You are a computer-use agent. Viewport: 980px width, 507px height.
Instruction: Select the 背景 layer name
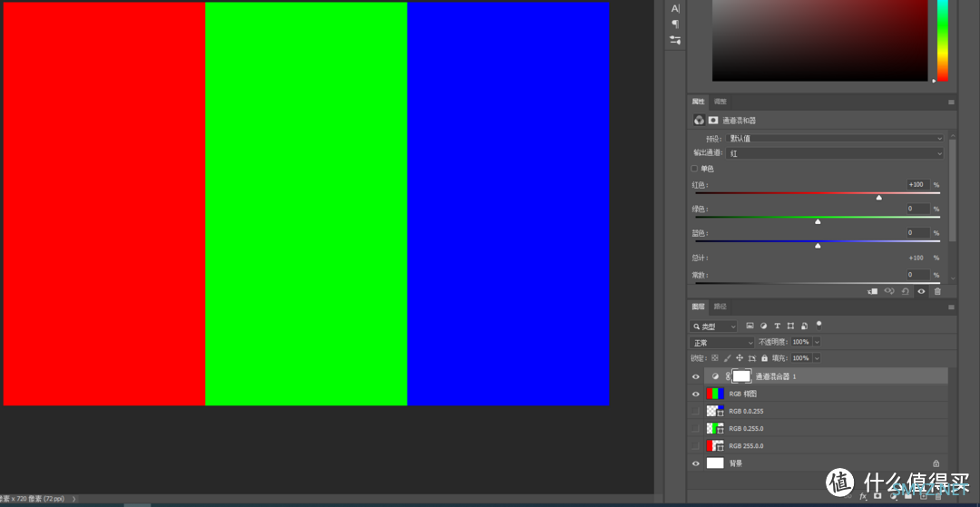736,463
